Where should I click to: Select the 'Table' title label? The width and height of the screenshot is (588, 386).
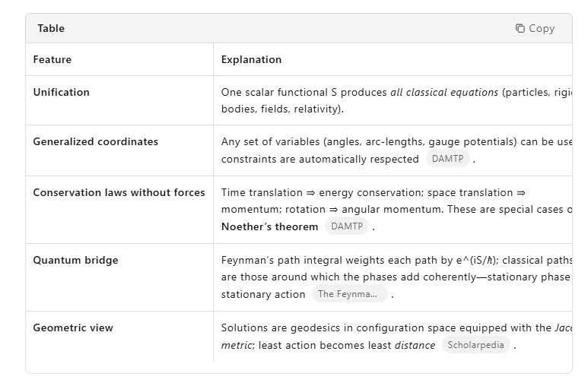[x=51, y=28]
